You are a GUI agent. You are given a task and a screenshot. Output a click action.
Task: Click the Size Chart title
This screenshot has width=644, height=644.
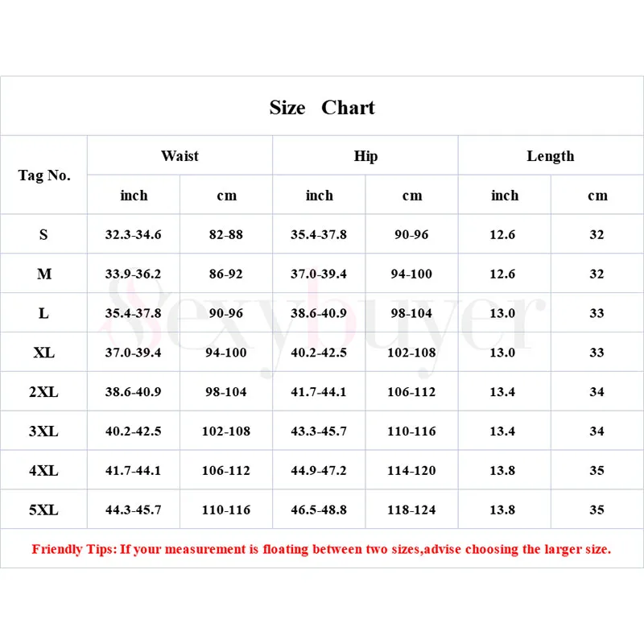pyautogui.click(x=322, y=108)
